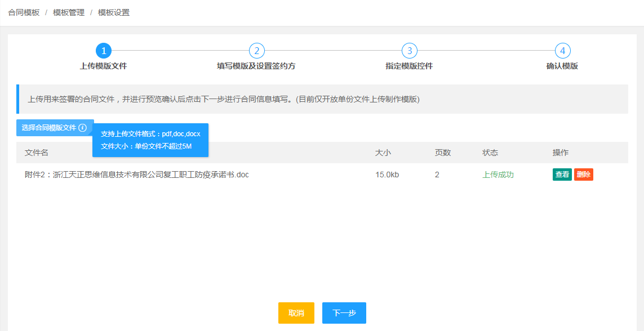Select the green 查看 action button
This screenshot has width=644, height=331.
pyautogui.click(x=561, y=175)
